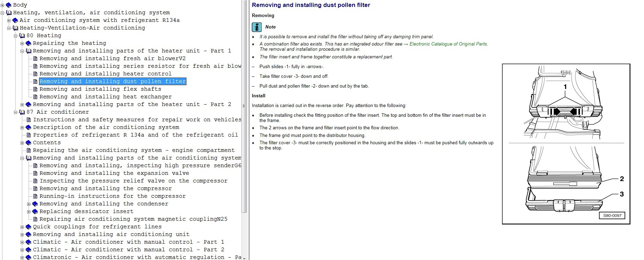Click document icon beside magnetic coupling N25 entry

pyautogui.click(x=35, y=219)
